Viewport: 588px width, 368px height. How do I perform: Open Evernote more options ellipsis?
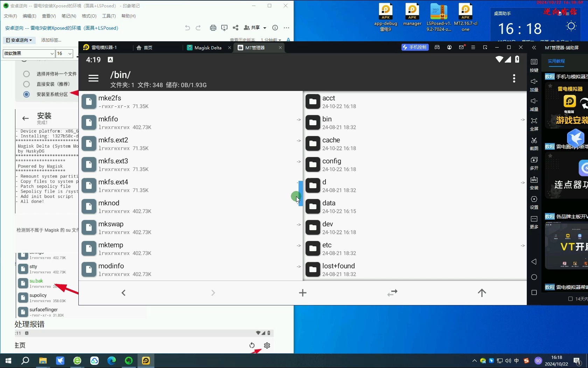[287, 28]
